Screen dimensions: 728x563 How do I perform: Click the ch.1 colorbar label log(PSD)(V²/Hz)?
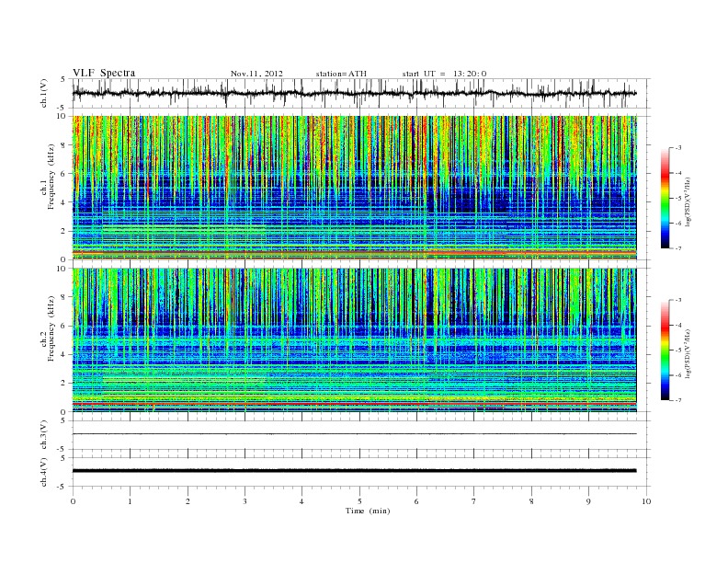688,201
